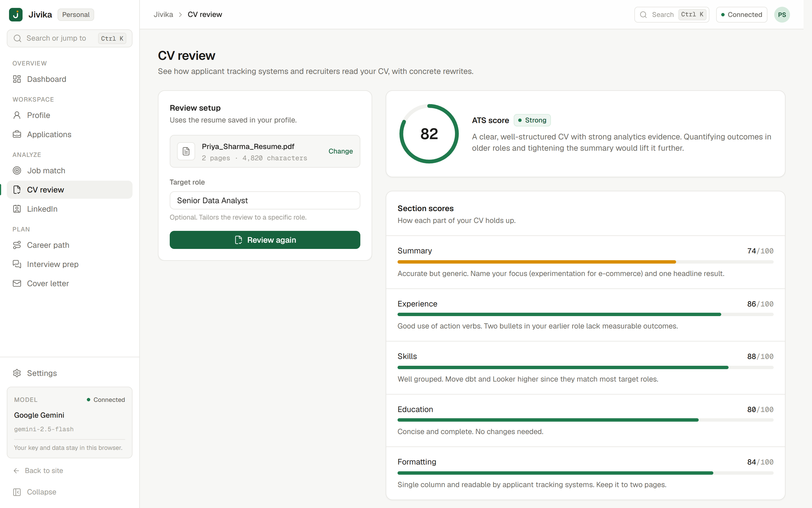This screenshot has width=812, height=508.
Task: Click the 84/100 Formatting score
Action: 760,462
